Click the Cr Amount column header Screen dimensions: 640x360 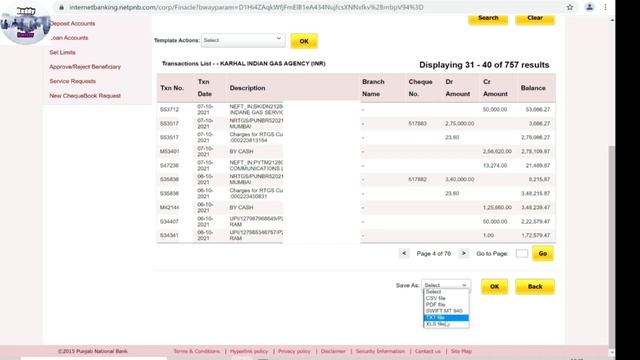pos(495,88)
